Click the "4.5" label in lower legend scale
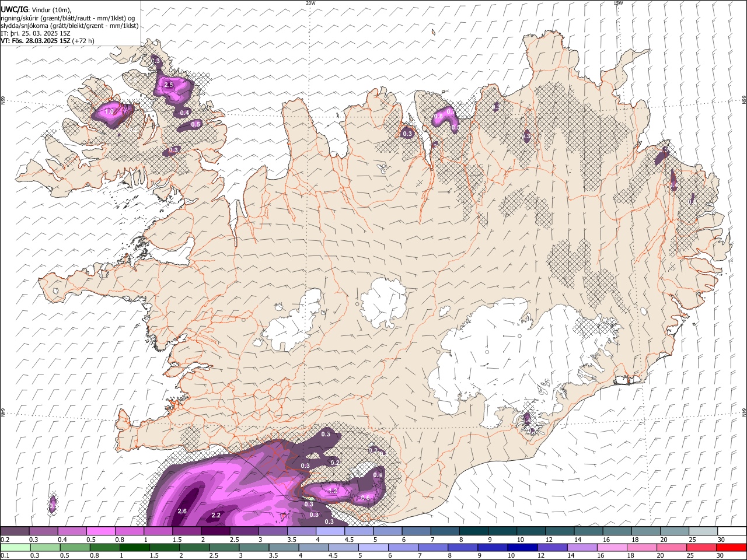747x560 pixels. click(333, 556)
